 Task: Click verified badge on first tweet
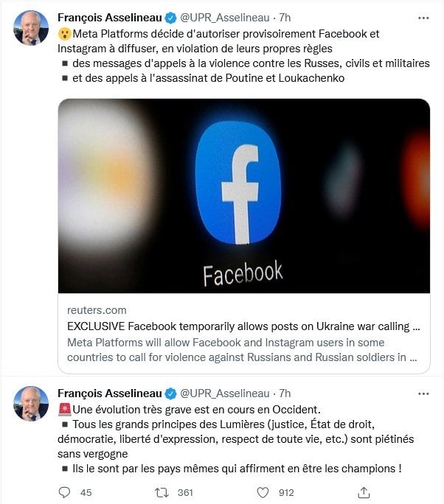(170, 18)
